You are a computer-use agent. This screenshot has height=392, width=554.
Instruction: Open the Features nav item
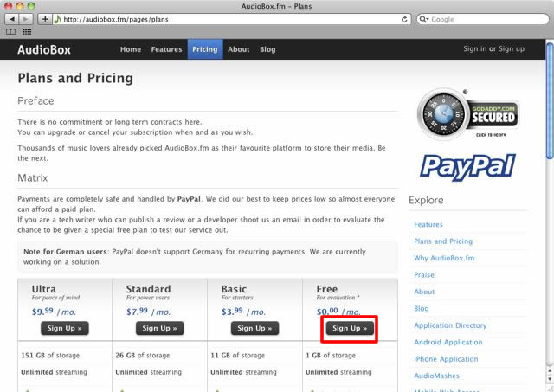click(166, 49)
